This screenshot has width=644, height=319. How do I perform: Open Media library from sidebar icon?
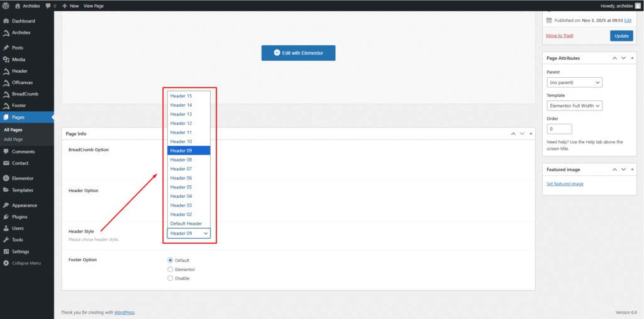click(x=6, y=59)
